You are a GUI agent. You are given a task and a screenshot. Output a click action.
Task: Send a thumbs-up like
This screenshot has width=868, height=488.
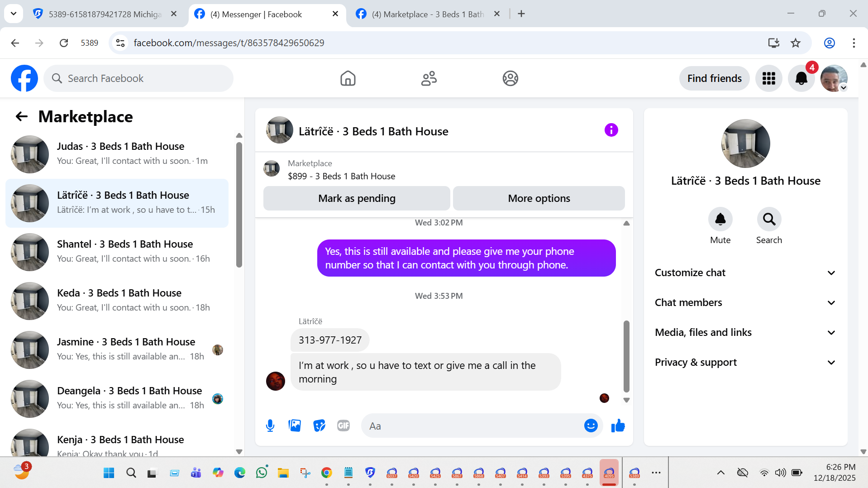click(x=618, y=426)
